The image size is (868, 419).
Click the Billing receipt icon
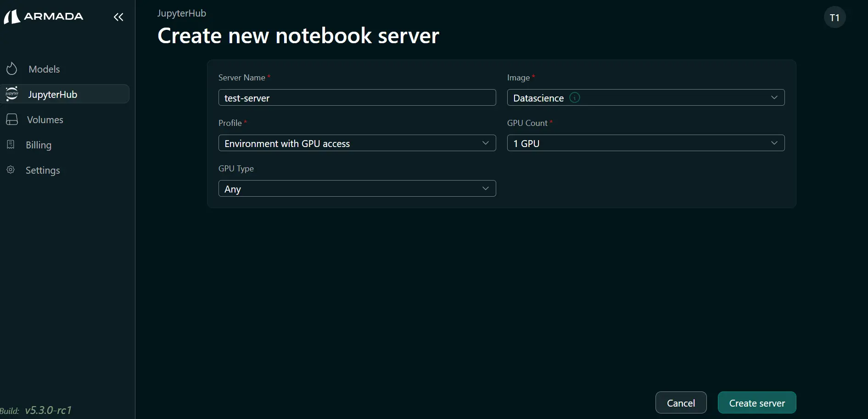(11, 145)
